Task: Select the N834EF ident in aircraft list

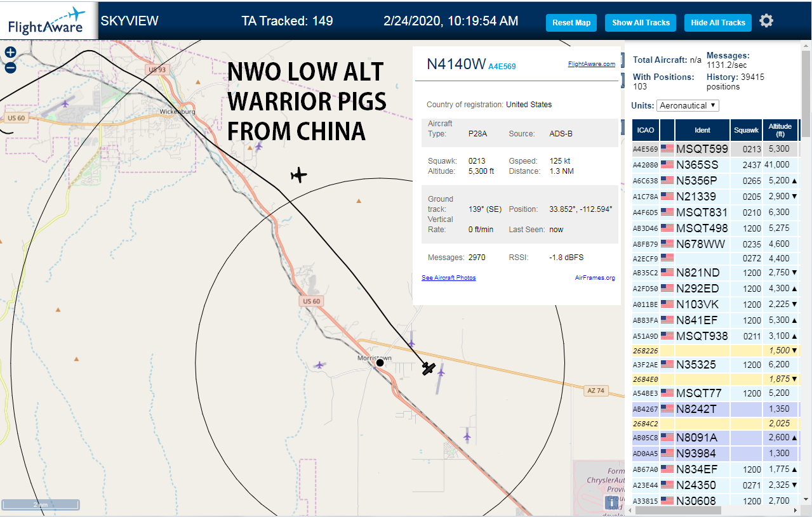Action: tap(696, 469)
